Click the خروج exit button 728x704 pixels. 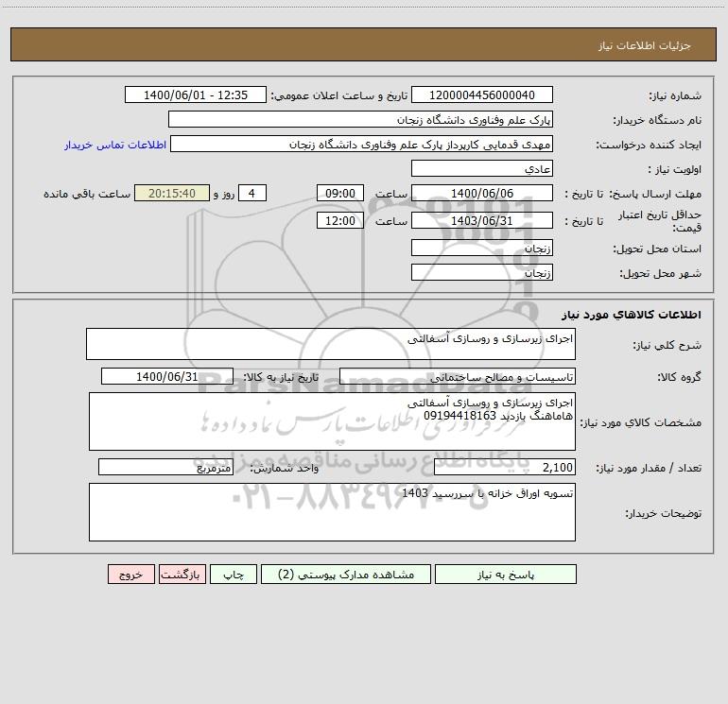pos(130,574)
